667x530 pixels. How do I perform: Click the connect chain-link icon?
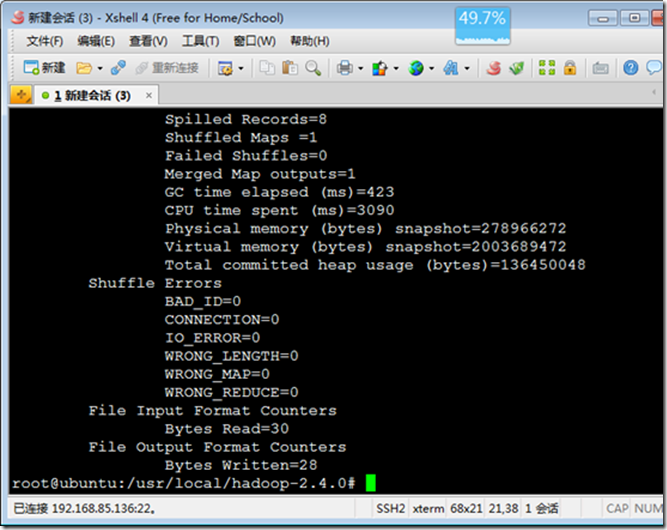[x=118, y=68]
